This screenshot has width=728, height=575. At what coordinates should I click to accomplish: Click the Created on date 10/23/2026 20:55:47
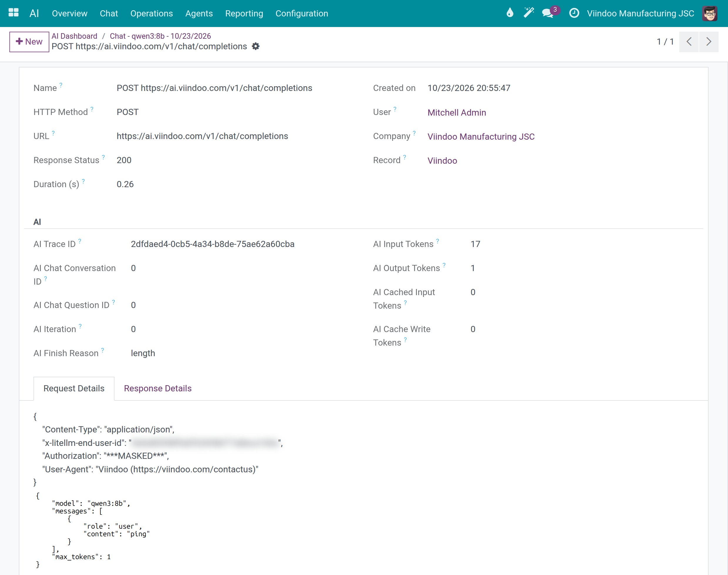coord(469,88)
